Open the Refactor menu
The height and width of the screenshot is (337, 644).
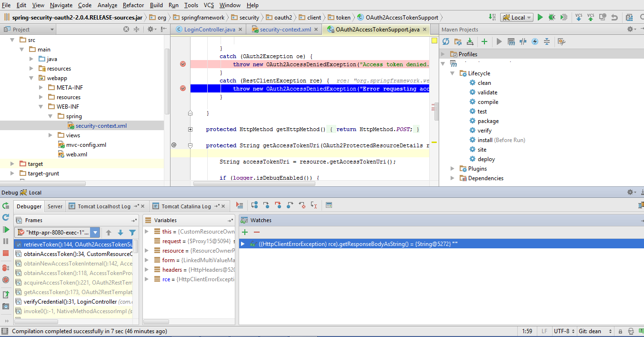point(133,5)
